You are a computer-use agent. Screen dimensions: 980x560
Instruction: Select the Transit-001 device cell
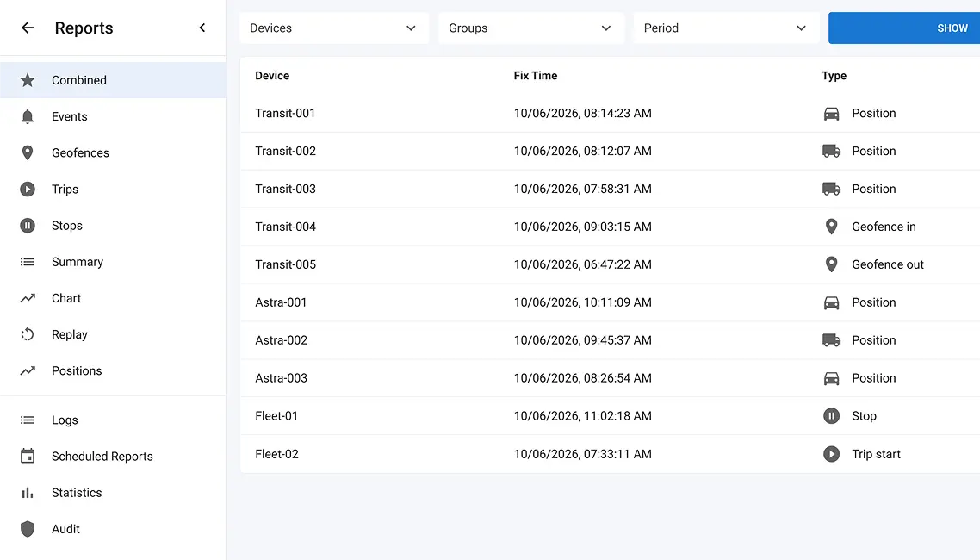[285, 113]
